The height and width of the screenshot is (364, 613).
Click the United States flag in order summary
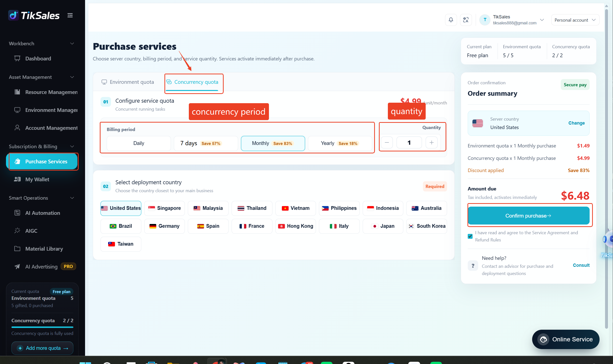pos(477,123)
